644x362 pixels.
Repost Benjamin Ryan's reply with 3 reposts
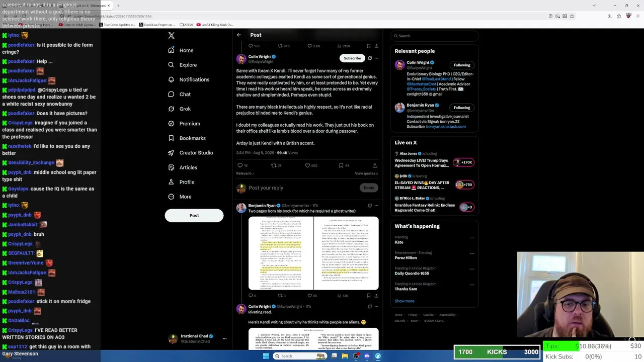280,296
